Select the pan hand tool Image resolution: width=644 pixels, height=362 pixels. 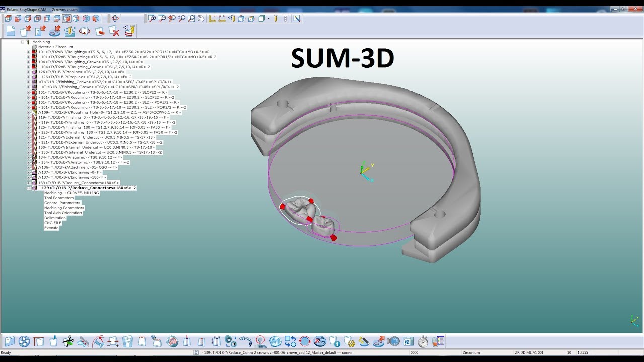(x=201, y=18)
